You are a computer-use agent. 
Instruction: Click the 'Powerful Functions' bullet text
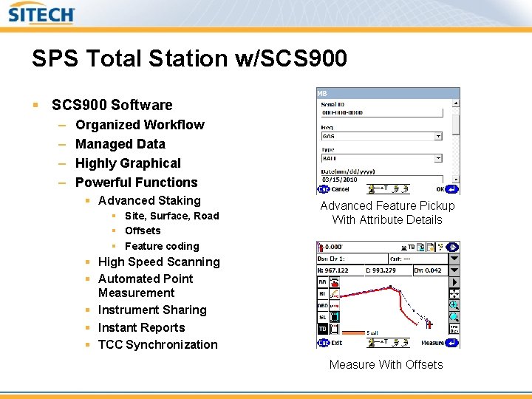coord(137,183)
